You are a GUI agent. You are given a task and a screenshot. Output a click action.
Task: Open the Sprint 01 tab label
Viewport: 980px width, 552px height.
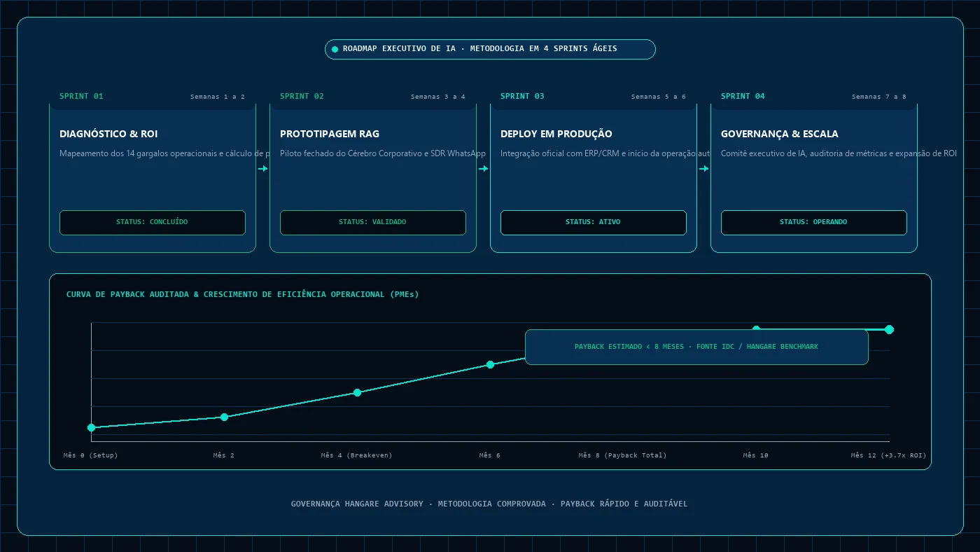click(x=81, y=97)
